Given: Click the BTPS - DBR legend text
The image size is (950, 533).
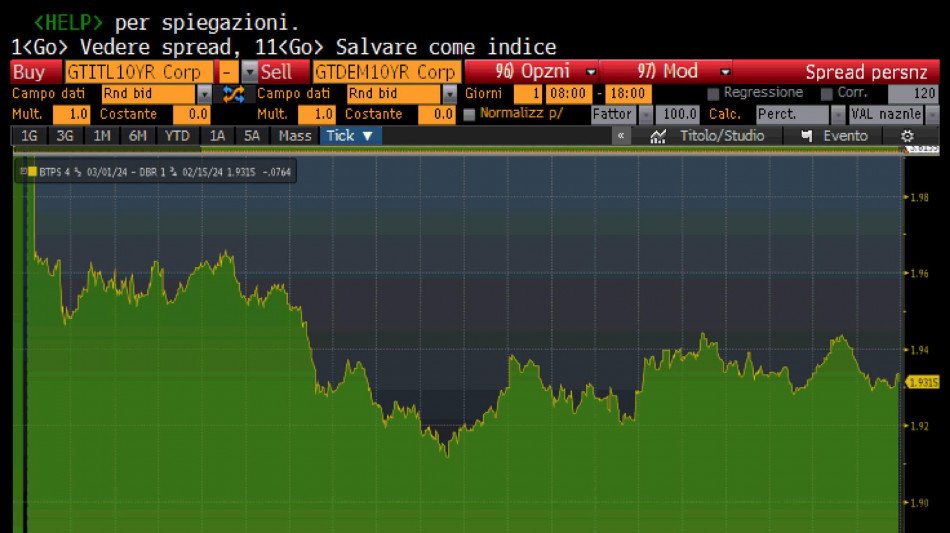Looking at the screenshot, I should point(165,172).
